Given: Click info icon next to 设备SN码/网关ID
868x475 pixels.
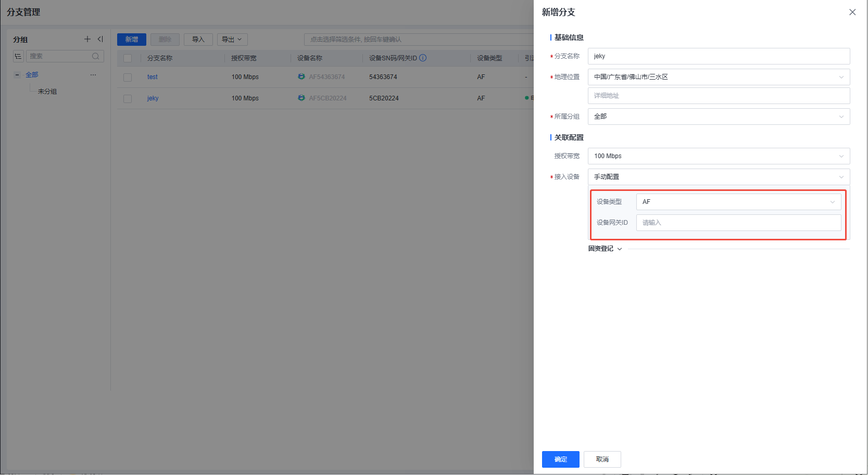Looking at the screenshot, I should pyautogui.click(x=423, y=58).
